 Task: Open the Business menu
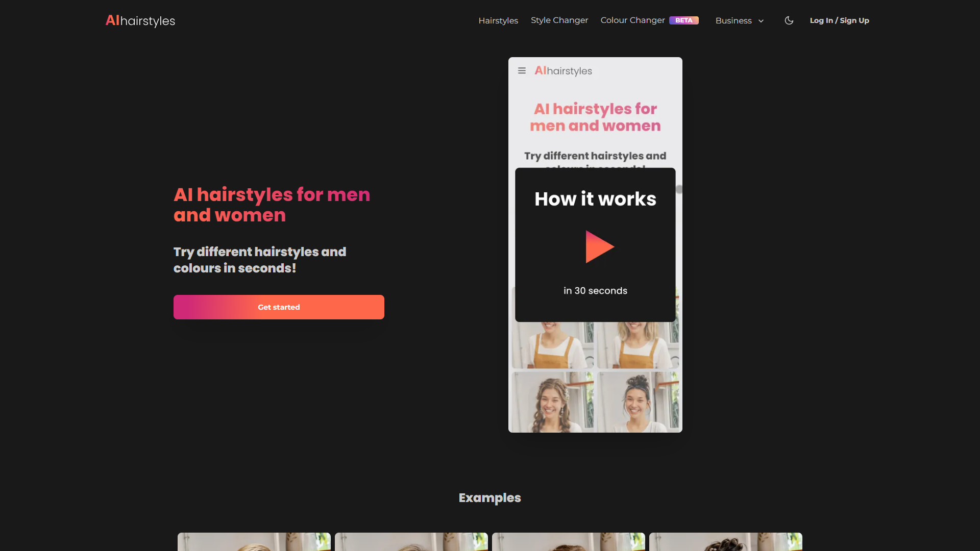tap(733, 20)
